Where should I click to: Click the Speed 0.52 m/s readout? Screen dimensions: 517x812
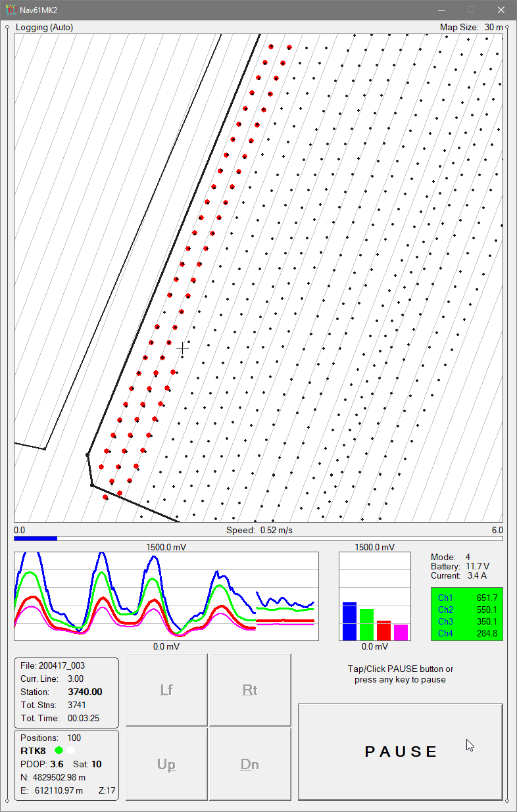click(259, 530)
